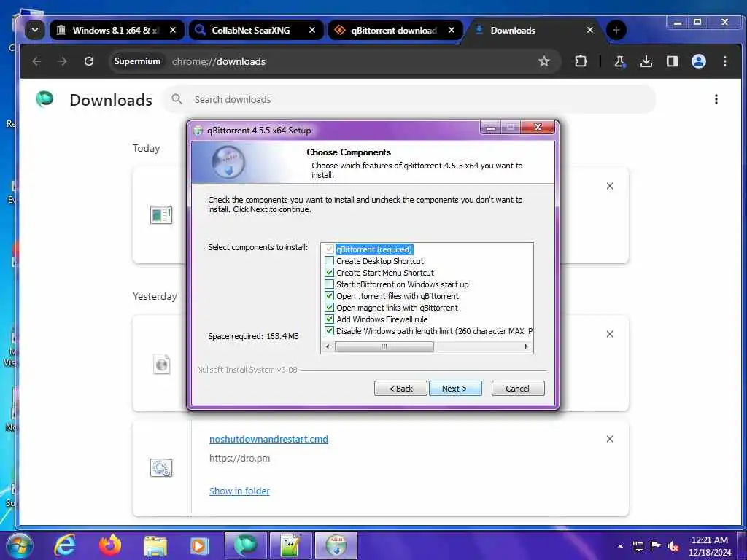Image resolution: width=747 pixels, height=560 pixels.
Task: Remove today's download entry from list
Action: (x=610, y=186)
